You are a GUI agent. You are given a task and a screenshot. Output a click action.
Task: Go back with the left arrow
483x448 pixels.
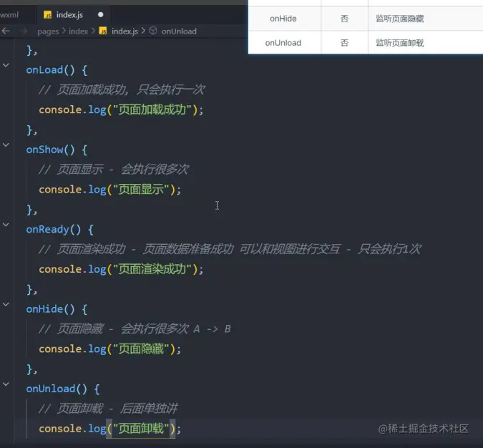pyautogui.click(x=6, y=31)
